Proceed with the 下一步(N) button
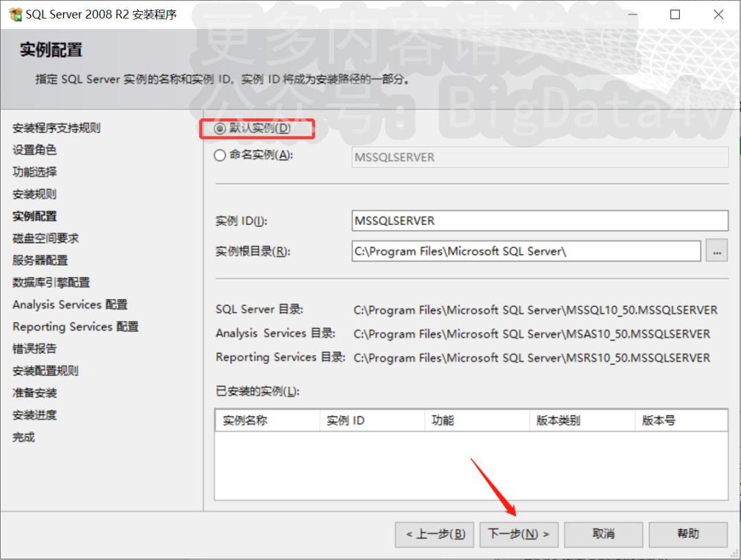 (x=519, y=535)
